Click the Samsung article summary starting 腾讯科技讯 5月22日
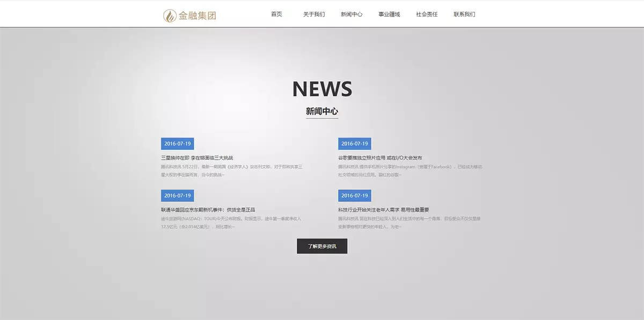The width and height of the screenshot is (644, 320). click(x=231, y=170)
